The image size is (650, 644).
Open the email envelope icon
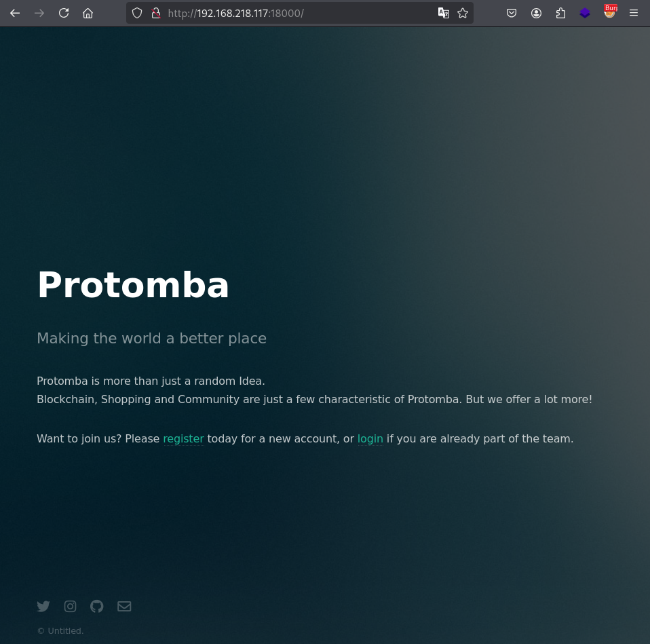pos(124,606)
